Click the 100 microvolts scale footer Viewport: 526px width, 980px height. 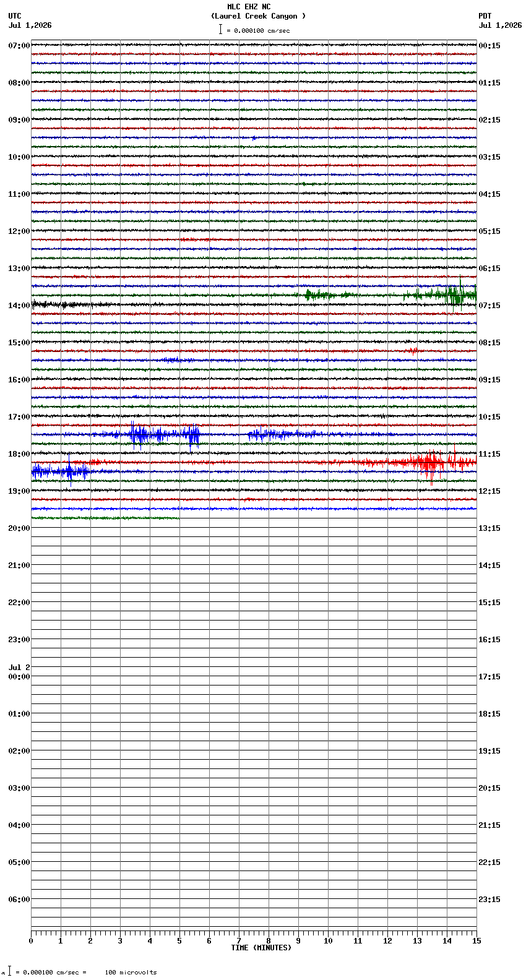click(x=131, y=973)
